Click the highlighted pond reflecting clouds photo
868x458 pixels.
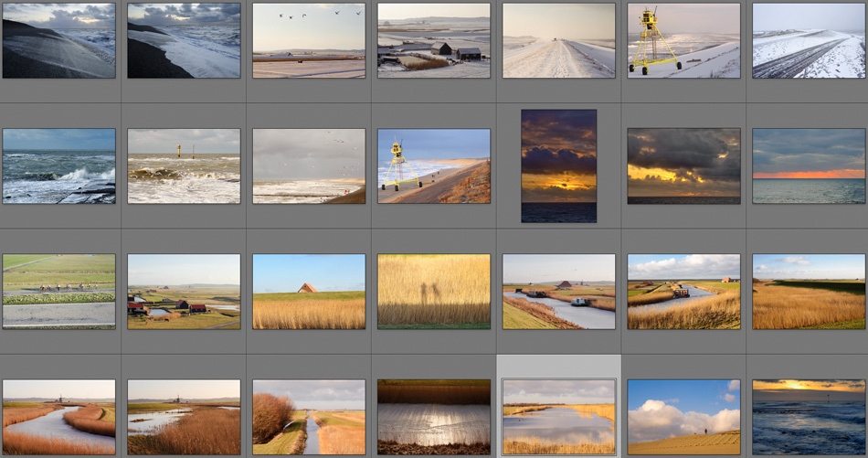click(558, 417)
